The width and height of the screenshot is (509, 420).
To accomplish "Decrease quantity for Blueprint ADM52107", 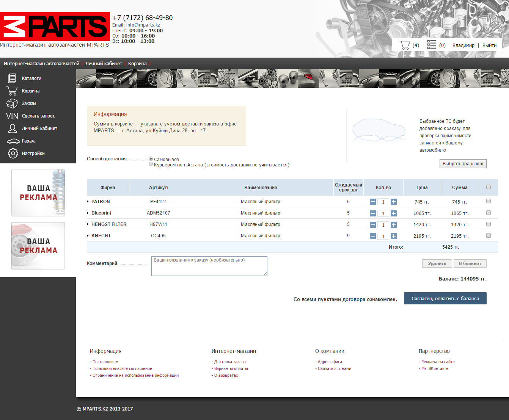I will (x=373, y=213).
